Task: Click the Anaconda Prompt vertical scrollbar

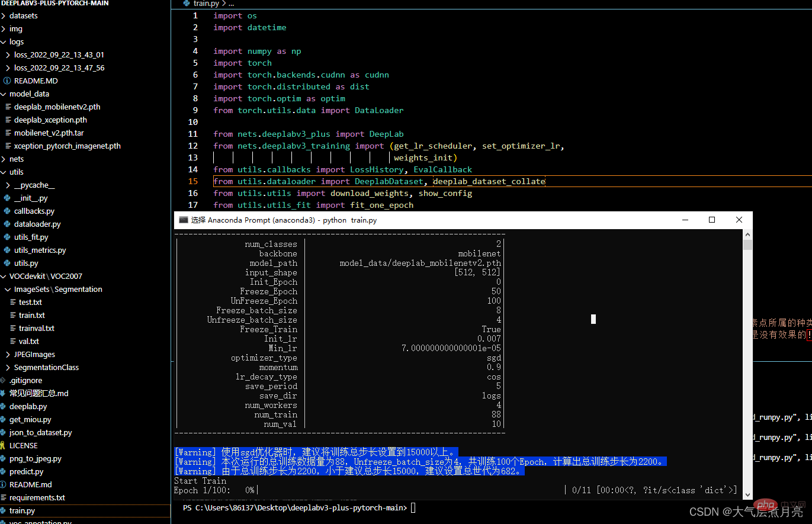Action: pos(747,355)
